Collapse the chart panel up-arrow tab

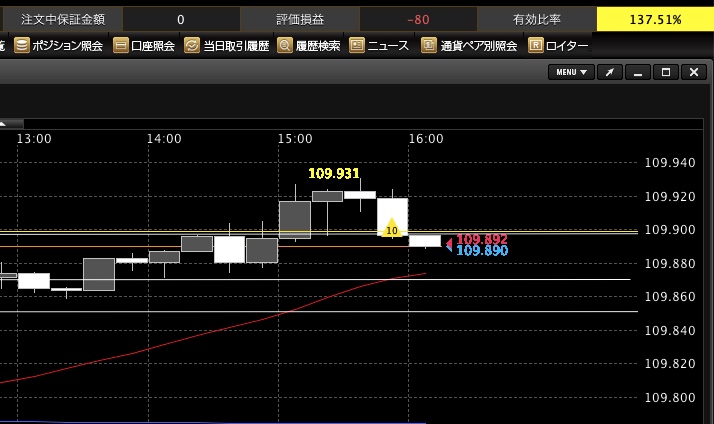(x=11, y=123)
